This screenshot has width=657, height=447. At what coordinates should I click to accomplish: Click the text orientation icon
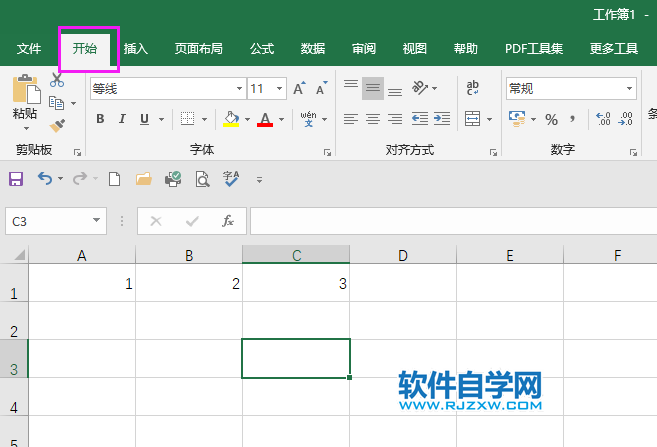click(x=420, y=88)
